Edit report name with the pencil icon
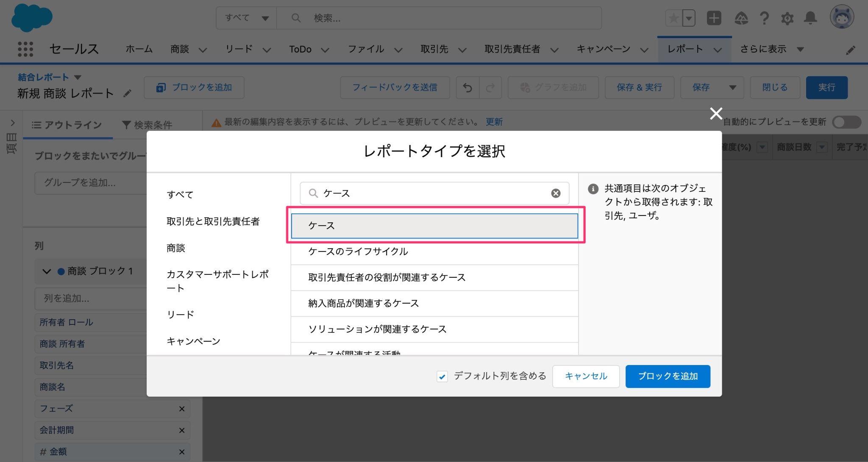This screenshot has height=462, width=868. coord(127,94)
